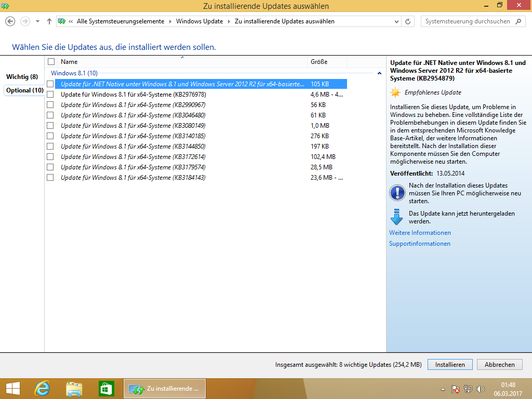Click the Abbrechen button
The height and width of the screenshot is (399, 532).
[499, 364]
